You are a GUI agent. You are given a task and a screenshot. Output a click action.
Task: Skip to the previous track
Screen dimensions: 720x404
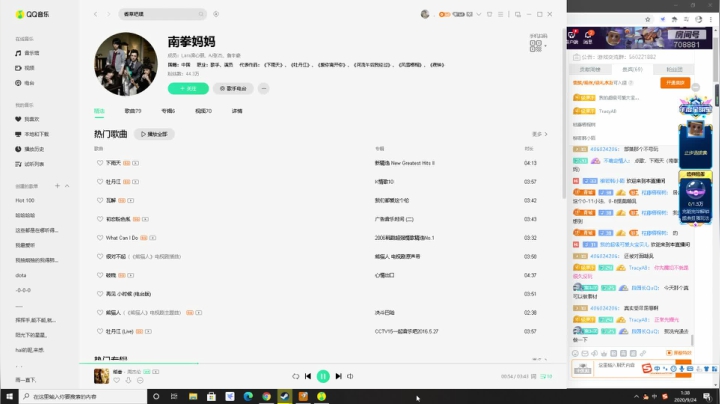(308, 376)
